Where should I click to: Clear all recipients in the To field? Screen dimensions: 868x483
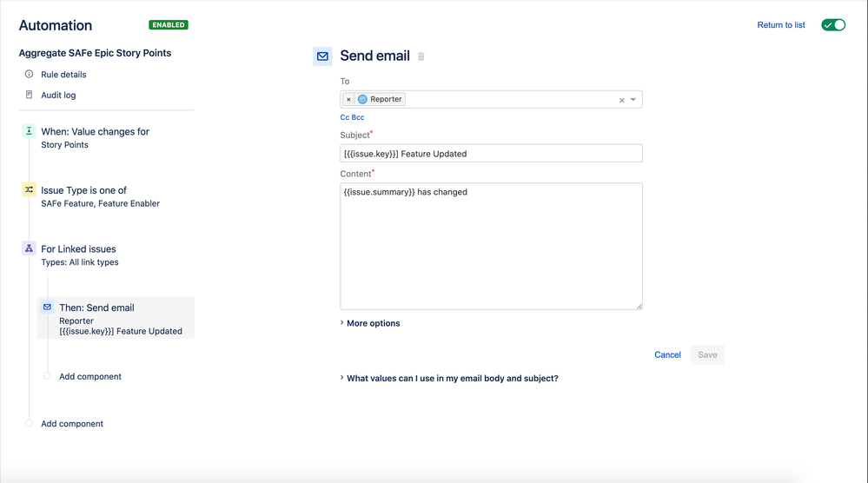tap(621, 100)
